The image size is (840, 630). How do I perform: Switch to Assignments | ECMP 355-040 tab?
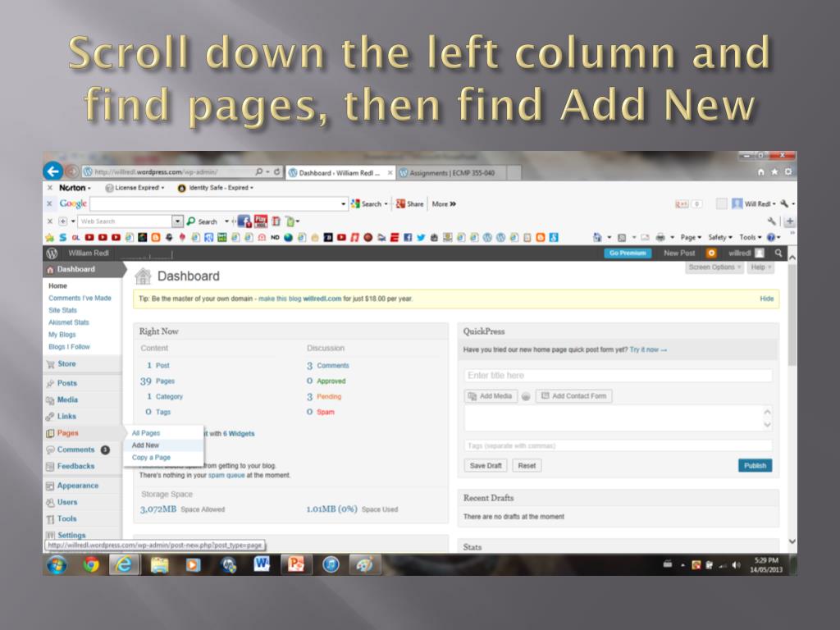point(452,173)
